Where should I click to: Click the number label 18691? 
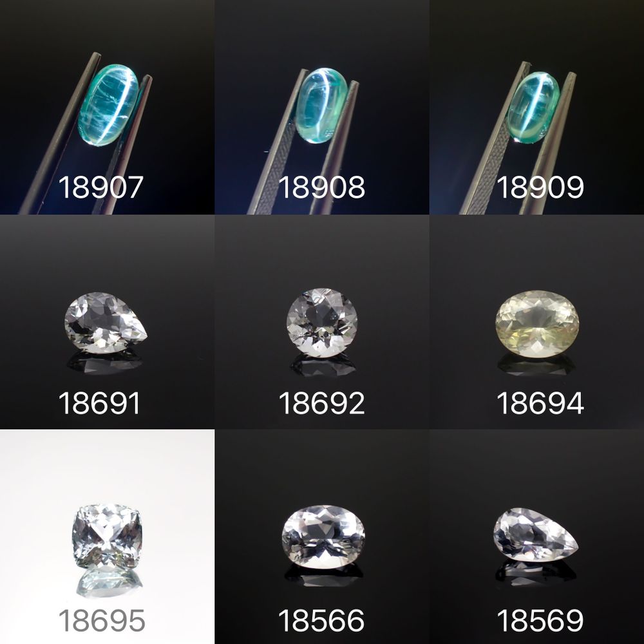99,403
